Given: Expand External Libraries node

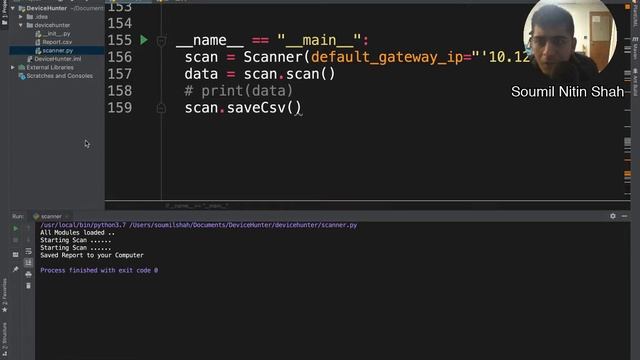Looking at the screenshot, I should (13, 67).
